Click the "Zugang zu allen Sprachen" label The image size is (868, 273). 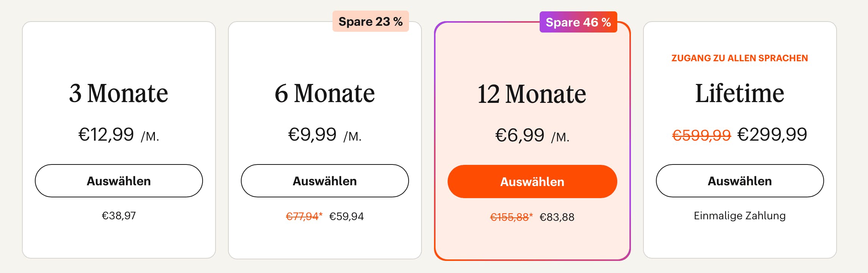pyautogui.click(x=740, y=58)
